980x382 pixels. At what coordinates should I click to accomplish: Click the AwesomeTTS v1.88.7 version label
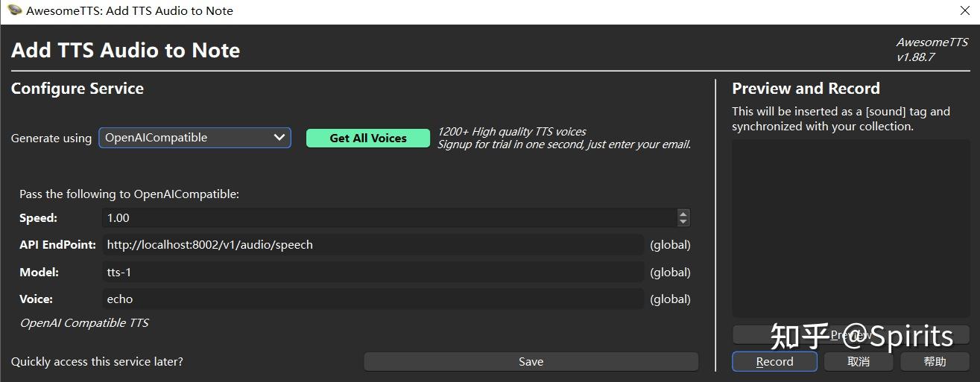click(932, 50)
